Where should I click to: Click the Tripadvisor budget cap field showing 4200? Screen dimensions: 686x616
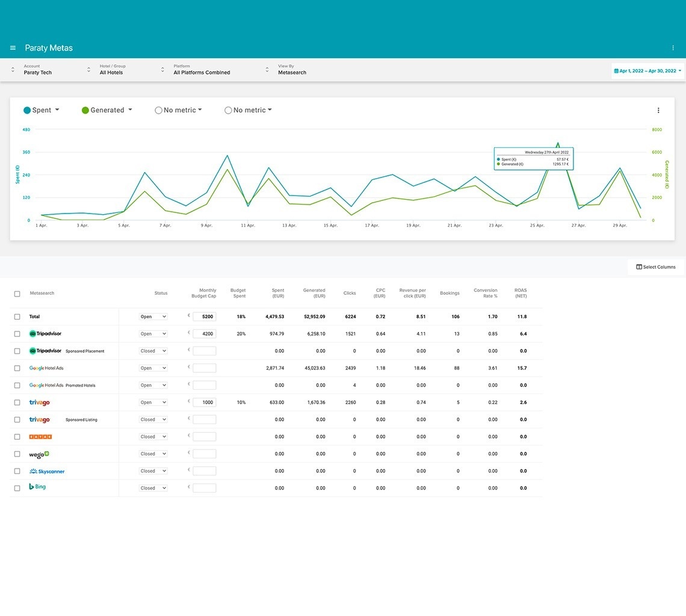click(x=204, y=334)
